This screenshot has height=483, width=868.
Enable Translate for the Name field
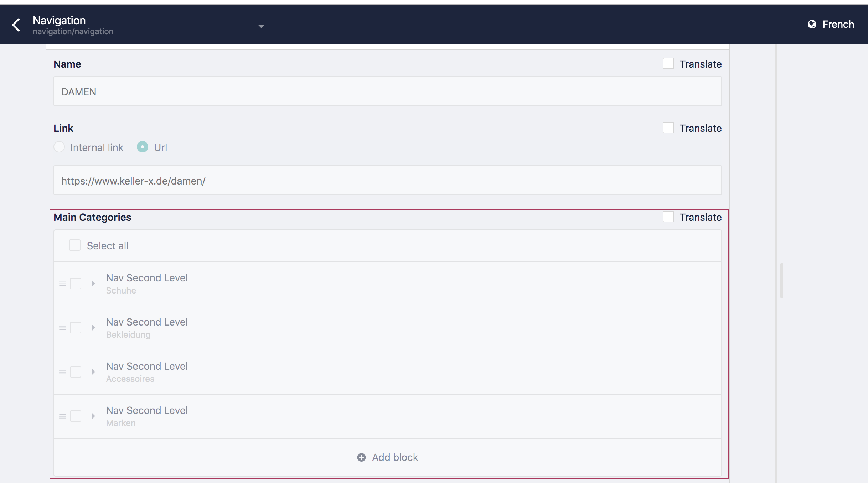(x=668, y=63)
